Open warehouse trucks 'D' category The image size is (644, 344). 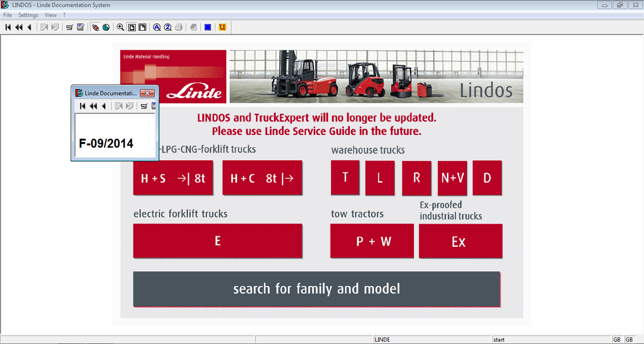click(487, 178)
